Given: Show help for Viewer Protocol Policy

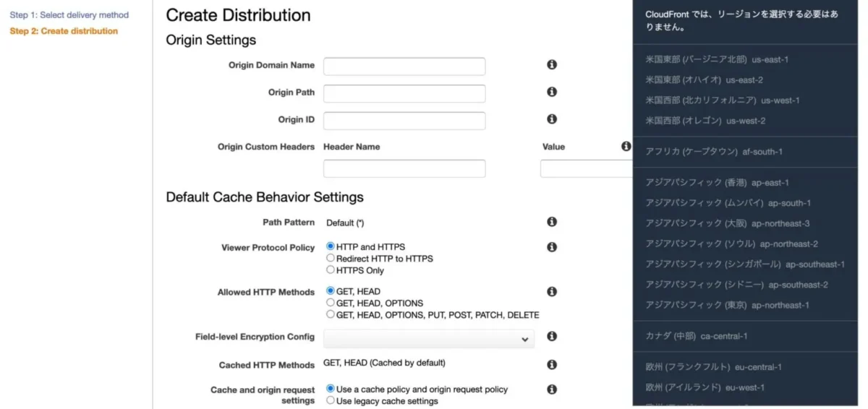Looking at the screenshot, I should [x=552, y=247].
